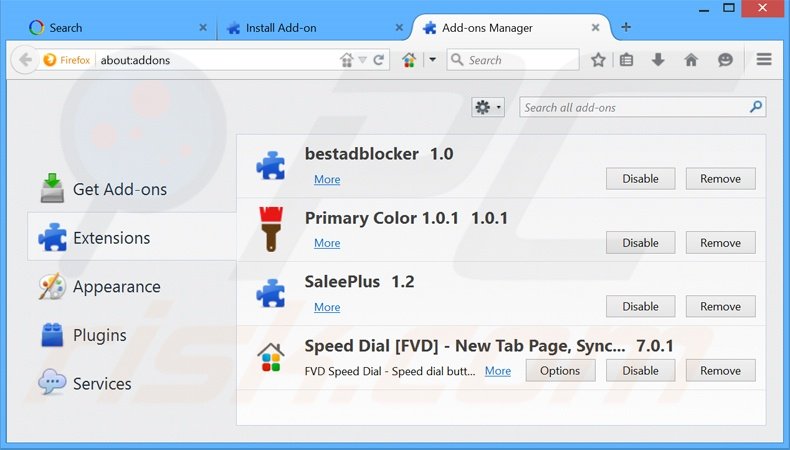
Task: Disable the SaleePlus extension
Action: [x=640, y=306]
